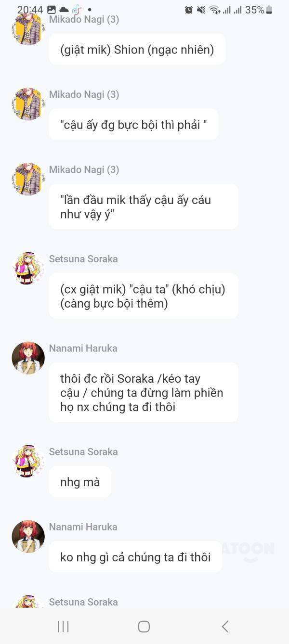Viewport: 289px width, 644px height.
Task: Tap Setsuna Soraka's avatar beside the 'nhg mà' message
Action: pyautogui.click(x=28, y=461)
